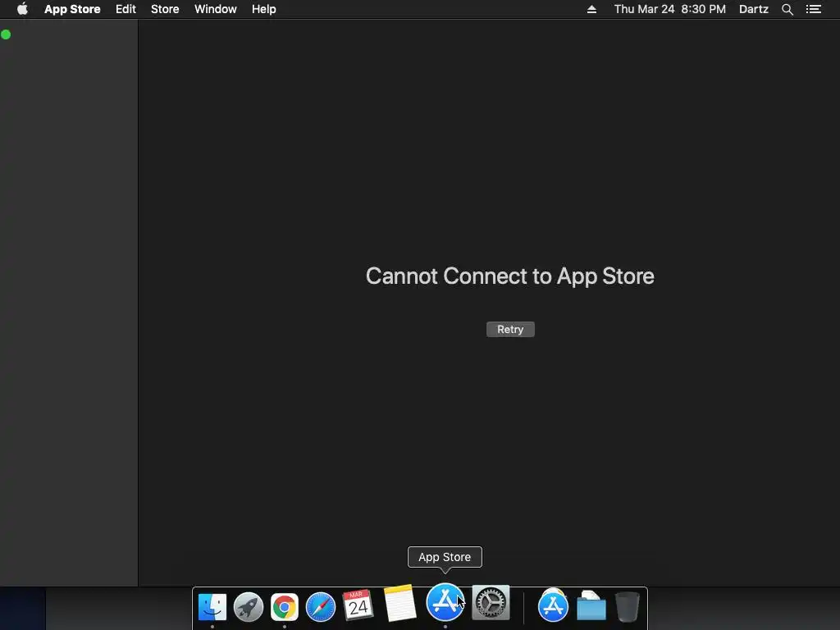Open the Window menu
Viewport: 840px width, 630px height.
(216, 9)
